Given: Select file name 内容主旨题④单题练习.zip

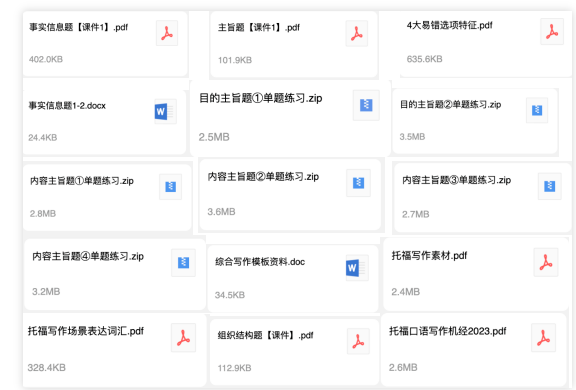Looking at the screenshot, I should [x=88, y=256].
